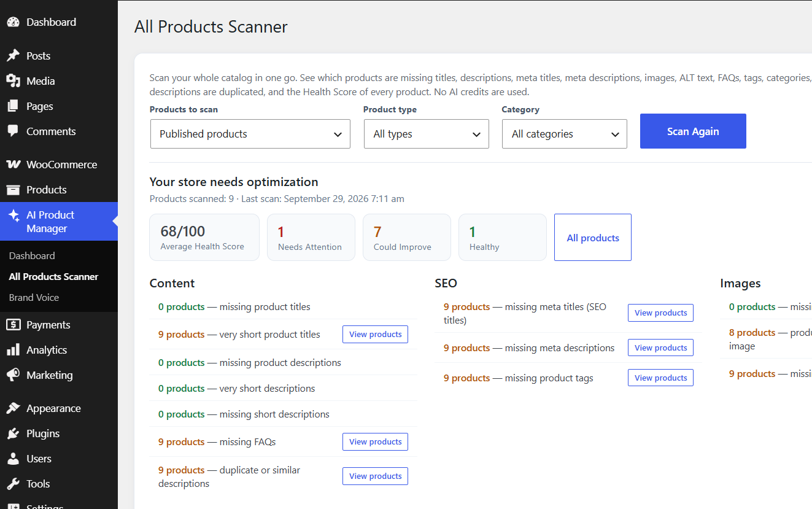Open the Category filter dropdown
The image size is (812, 509).
coord(565,134)
